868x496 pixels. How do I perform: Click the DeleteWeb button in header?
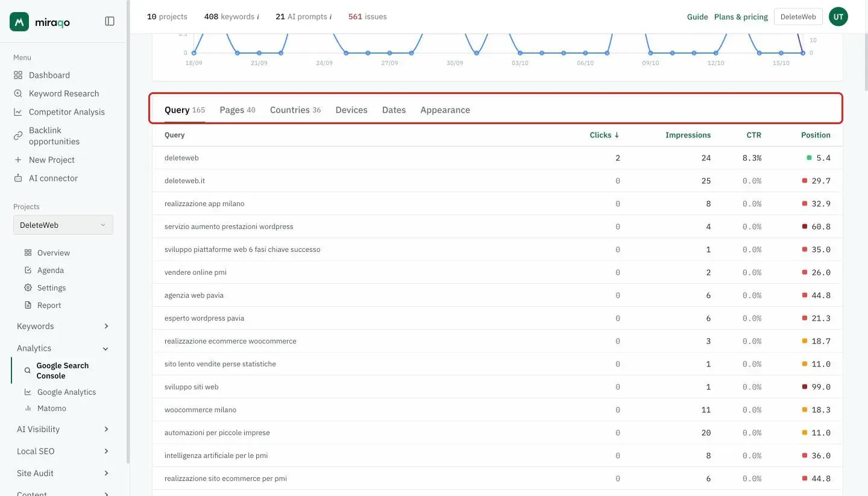point(798,17)
